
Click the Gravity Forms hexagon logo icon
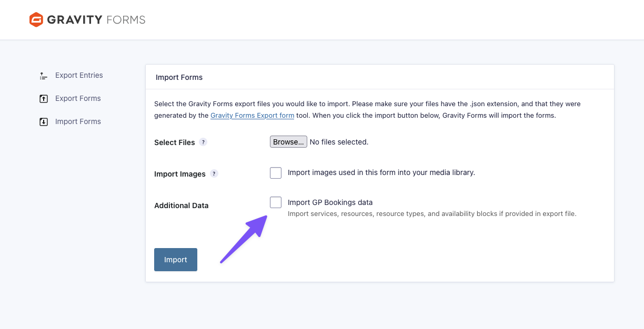pyautogui.click(x=36, y=20)
